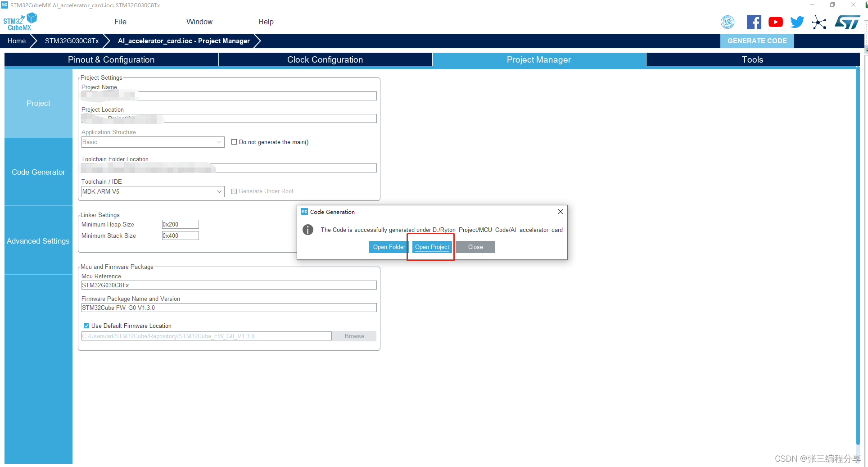
Task: Click the vertical scrollbar of the main panel
Action: tap(858, 257)
